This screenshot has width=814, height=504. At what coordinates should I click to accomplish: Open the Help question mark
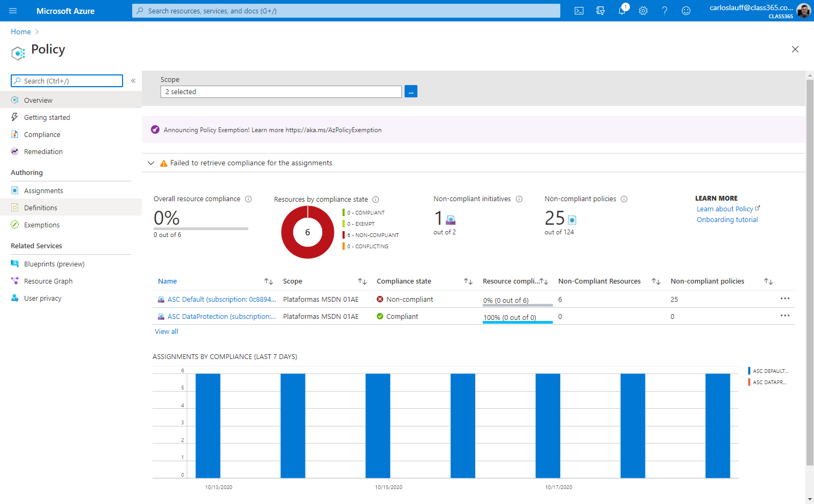coord(665,11)
